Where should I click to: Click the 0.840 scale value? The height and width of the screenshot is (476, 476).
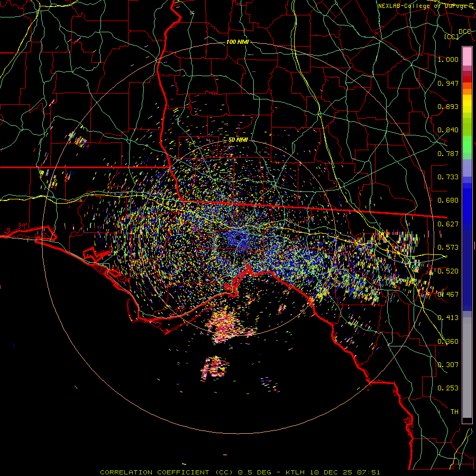point(448,130)
